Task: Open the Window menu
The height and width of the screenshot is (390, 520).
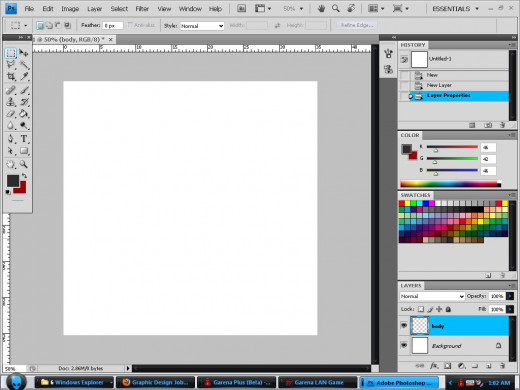Action: pyautogui.click(x=190, y=9)
